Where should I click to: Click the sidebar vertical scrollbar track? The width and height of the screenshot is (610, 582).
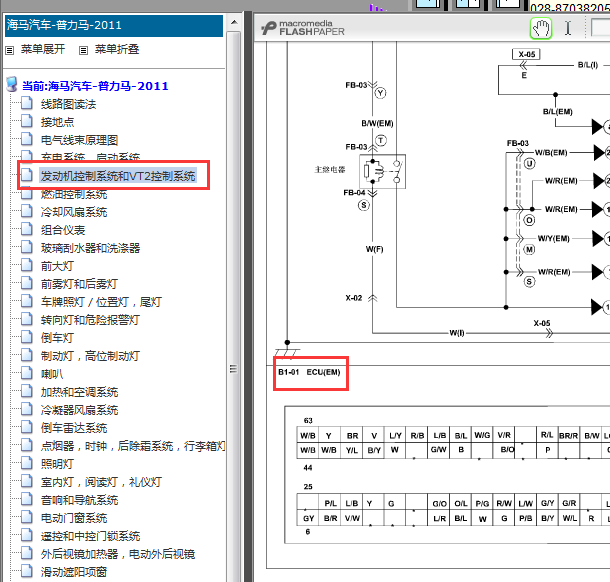pyautogui.click(x=234, y=306)
